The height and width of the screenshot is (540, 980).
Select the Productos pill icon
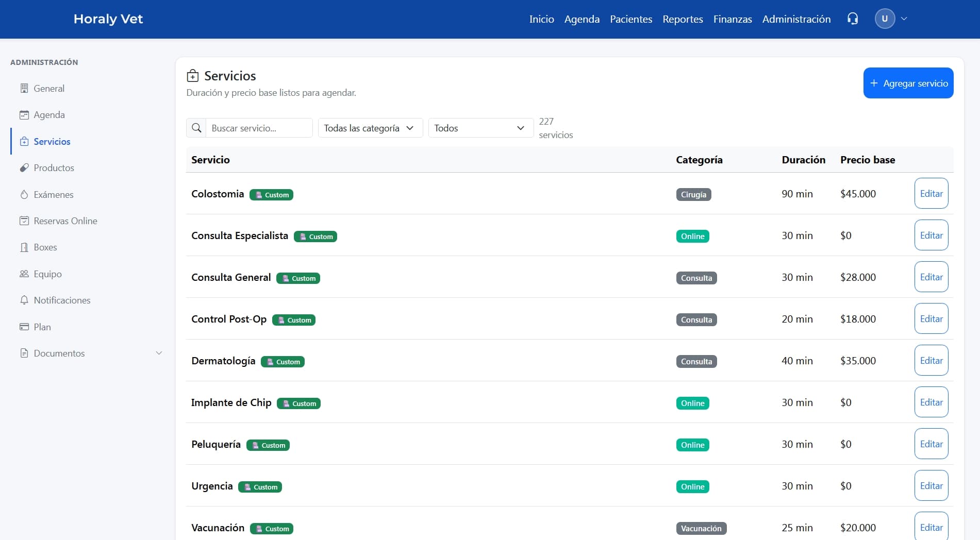point(24,168)
